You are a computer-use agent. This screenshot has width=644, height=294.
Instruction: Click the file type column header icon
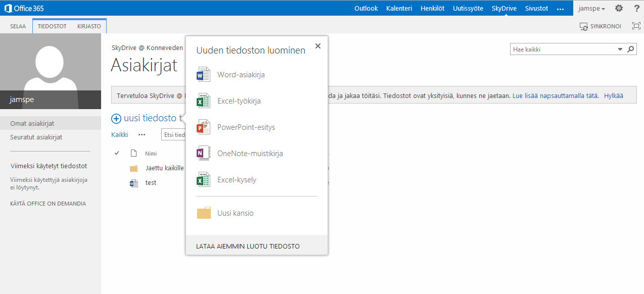click(134, 153)
